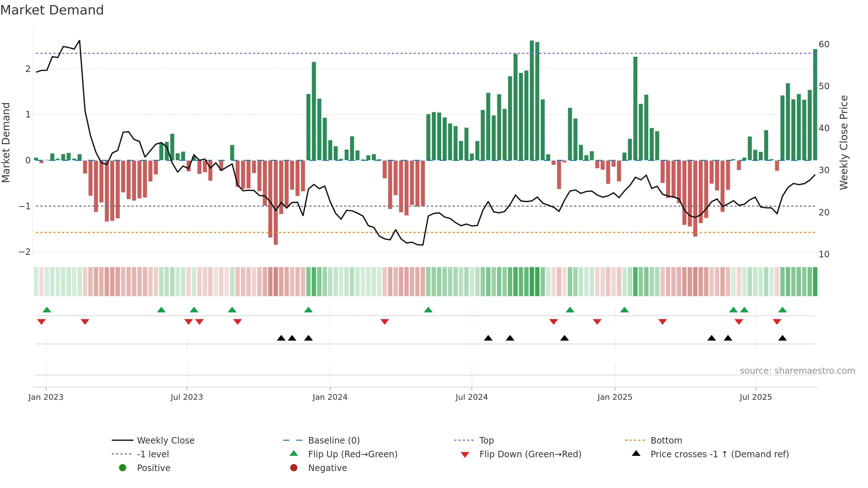Toggle the -1 level legend entry
Image resolution: width=868 pixels, height=488 pixels.
(140, 454)
